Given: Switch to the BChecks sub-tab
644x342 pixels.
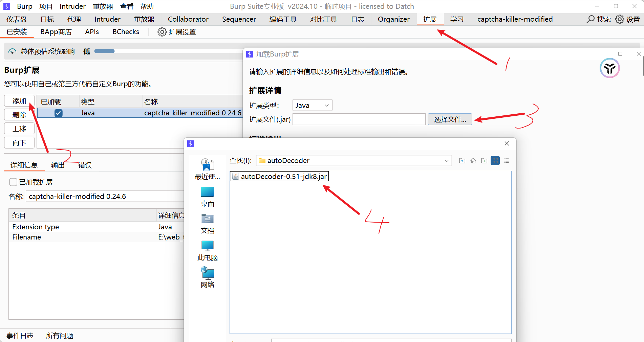Looking at the screenshot, I should tap(126, 32).
